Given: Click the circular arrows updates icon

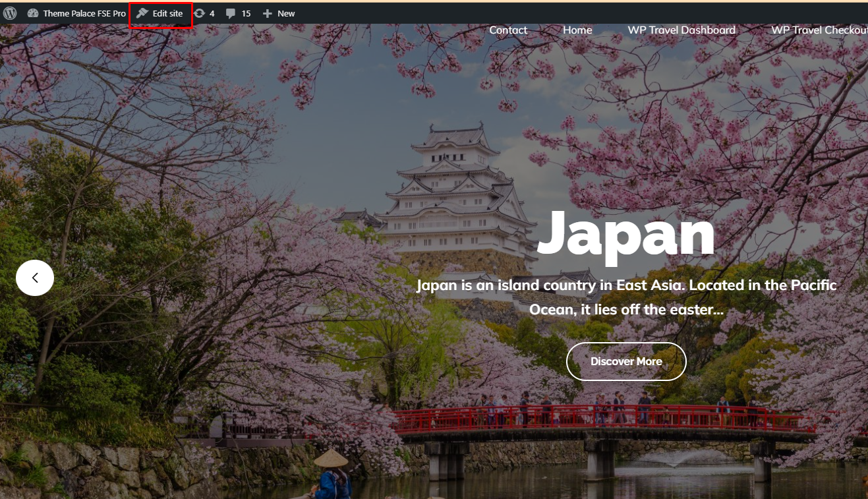Looking at the screenshot, I should tap(199, 13).
